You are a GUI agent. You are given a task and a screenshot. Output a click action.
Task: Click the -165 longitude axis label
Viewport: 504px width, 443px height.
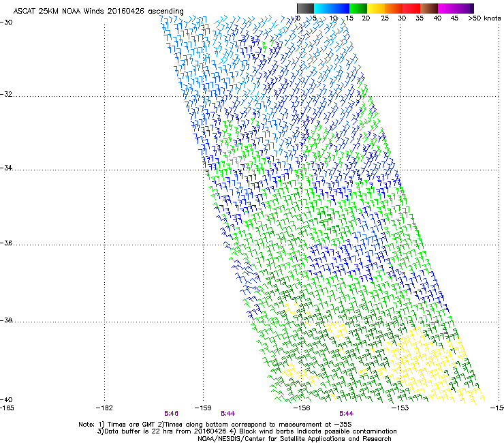tap(7, 408)
